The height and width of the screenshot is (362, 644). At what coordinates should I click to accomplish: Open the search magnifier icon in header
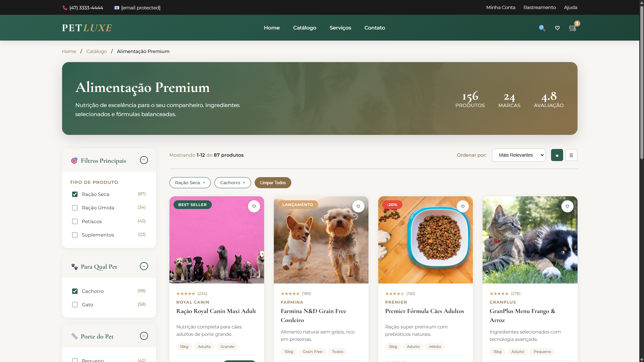[542, 28]
